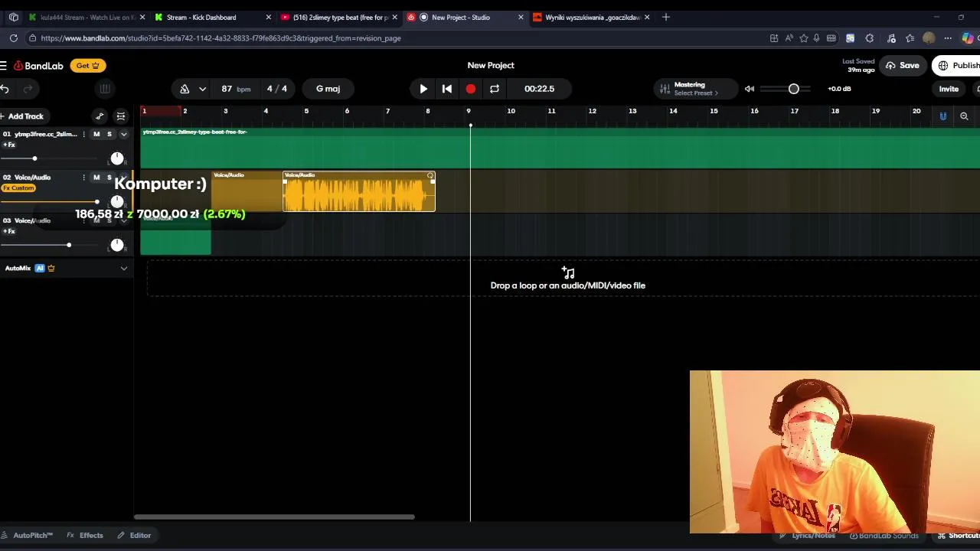980x551 pixels.
Task: Click the BandLab logo
Action: 38,66
